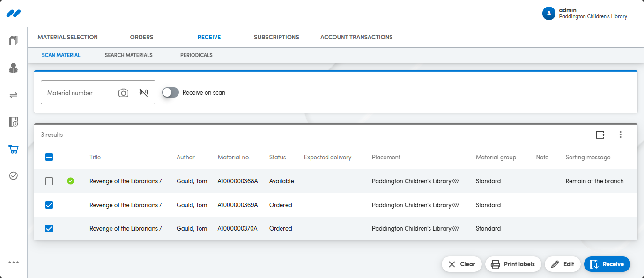Image resolution: width=644 pixels, height=278 pixels.
Task: Toggle the select-all header checkbox
Action: (x=49, y=158)
